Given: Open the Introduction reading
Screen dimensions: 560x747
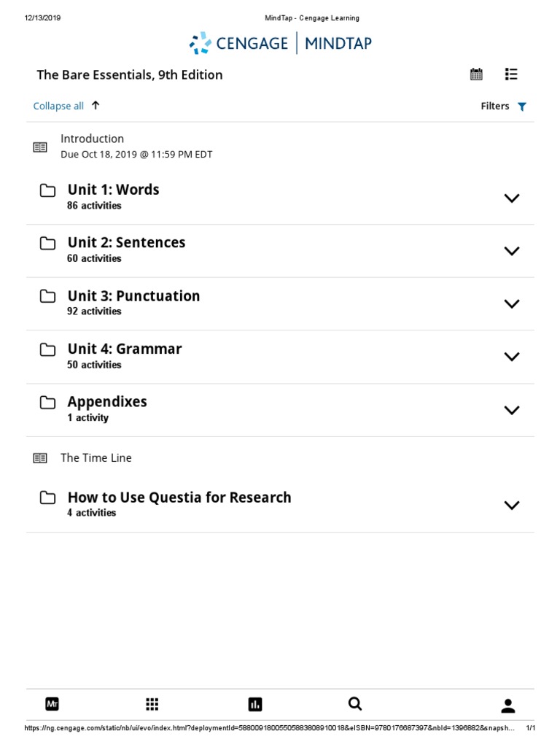Looking at the screenshot, I should click(92, 139).
